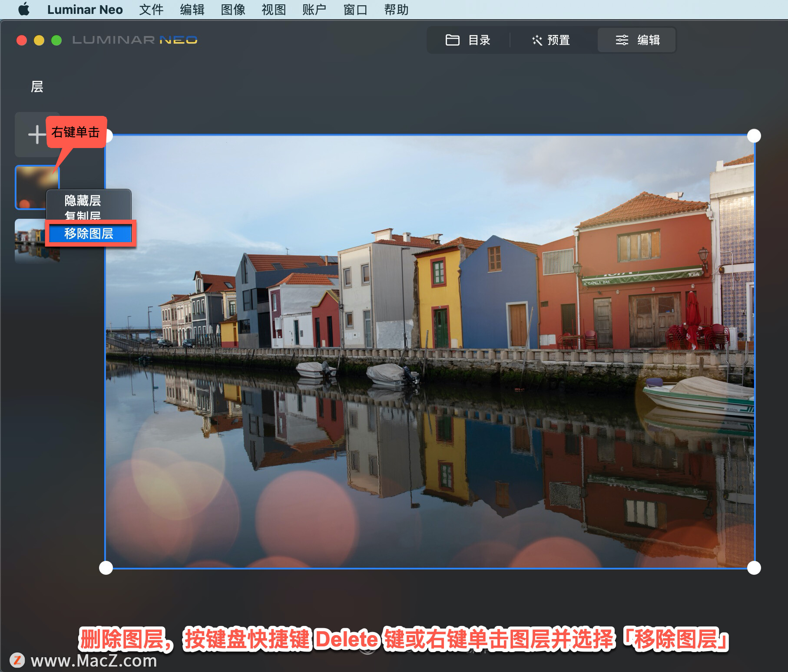Open the Apple menu icon
The width and height of the screenshot is (788, 672).
point(24,9)
